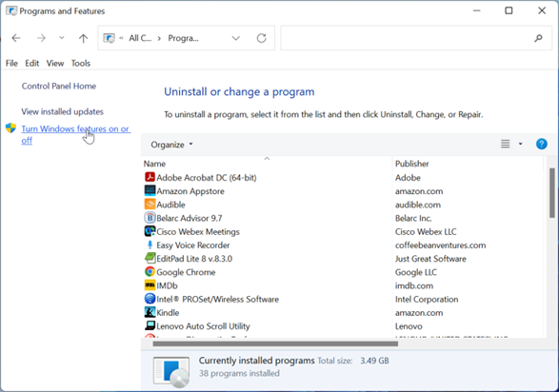559x392 pixels.
Task: Click the vertical scrollbar thumb
Action: click(x=551, y=192)
